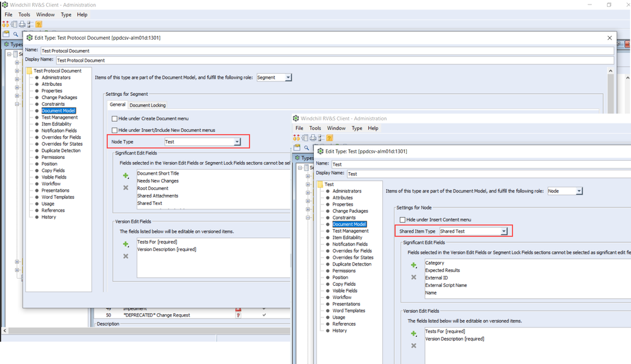Viewport: 631px width, 364px height.
Task: Select Overrides for Fields in the Test Protocol Document tree
Action: point(61,138)
